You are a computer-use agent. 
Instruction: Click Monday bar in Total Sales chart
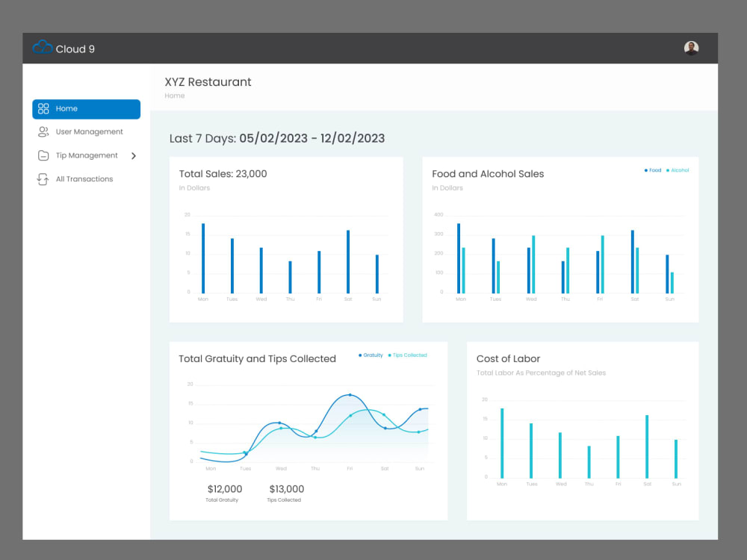point(203,258)
